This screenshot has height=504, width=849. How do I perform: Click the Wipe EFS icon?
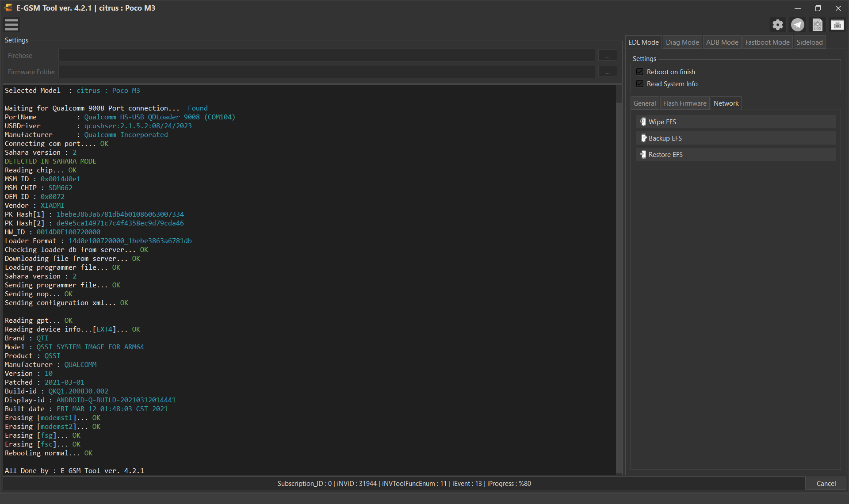pyautogui.click(x=643, y=122)
